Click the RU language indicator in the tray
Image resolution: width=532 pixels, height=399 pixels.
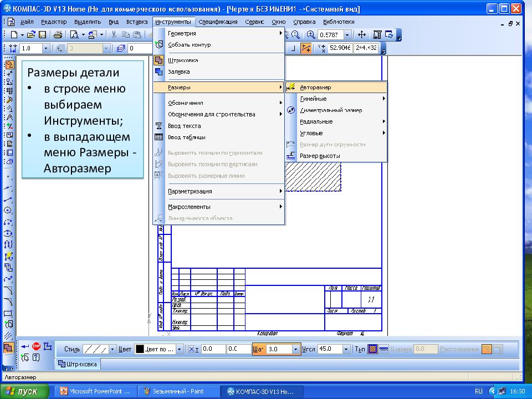(479, 392)
